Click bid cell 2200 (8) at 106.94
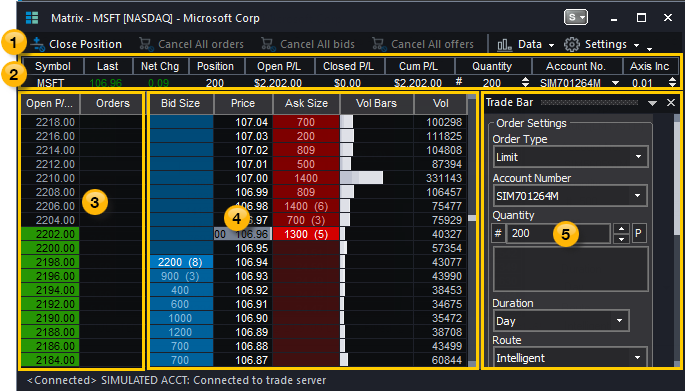The height and width of the screenshot is (391, 685). pos(181,262)
